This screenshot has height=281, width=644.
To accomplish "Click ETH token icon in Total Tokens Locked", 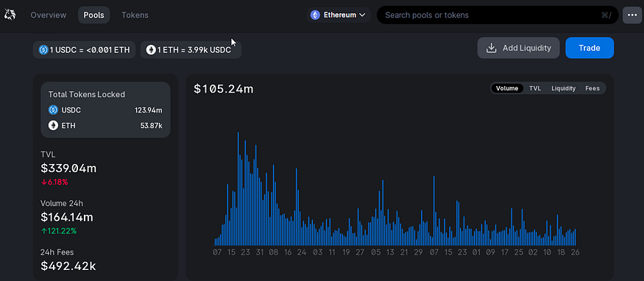I will [53, 126].
